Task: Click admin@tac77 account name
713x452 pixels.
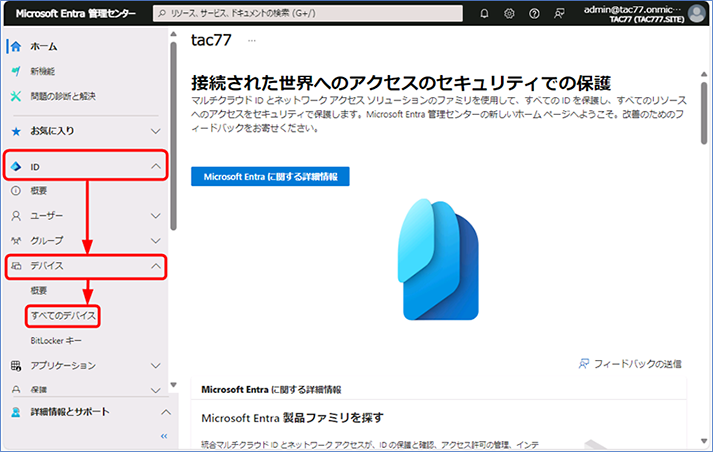Action: (633, 10)
